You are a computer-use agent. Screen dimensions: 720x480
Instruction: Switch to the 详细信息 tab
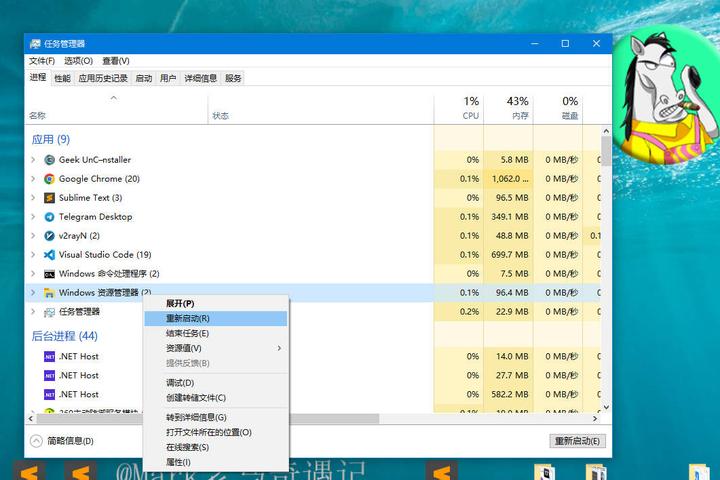200,79
